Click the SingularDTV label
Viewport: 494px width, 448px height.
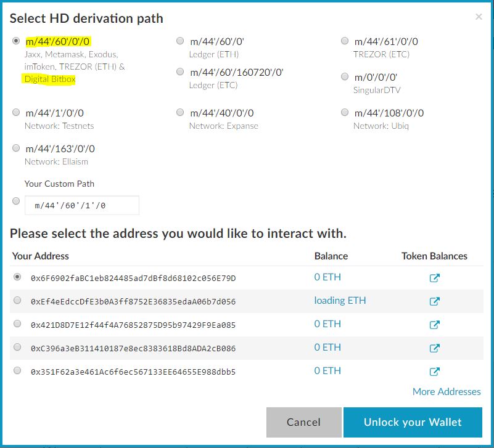(377, 91)
